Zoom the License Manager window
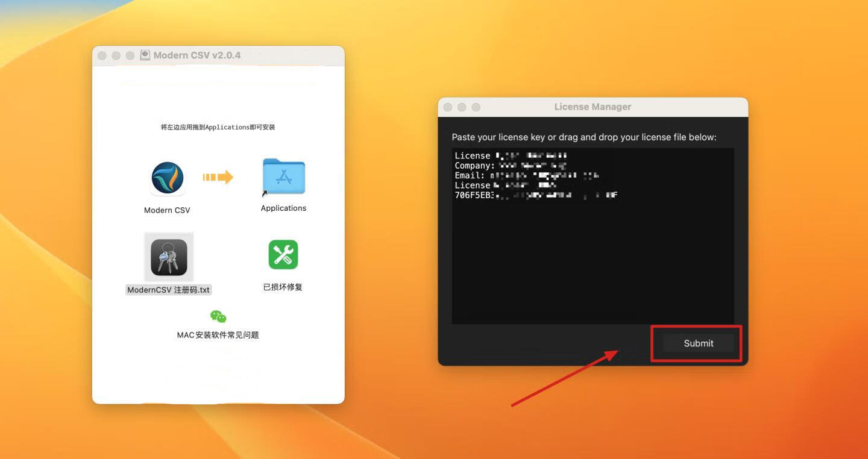 (476, 107)
